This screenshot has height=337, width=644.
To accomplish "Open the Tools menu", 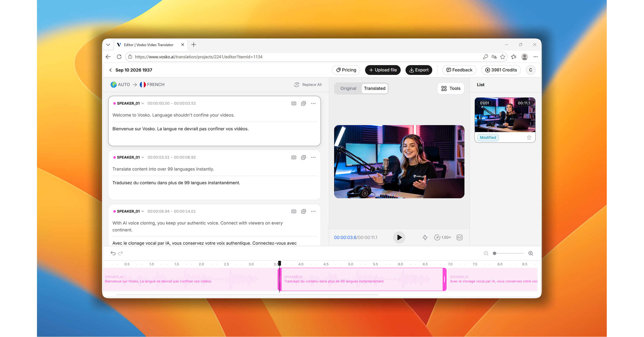I will [x=451, y=88].
